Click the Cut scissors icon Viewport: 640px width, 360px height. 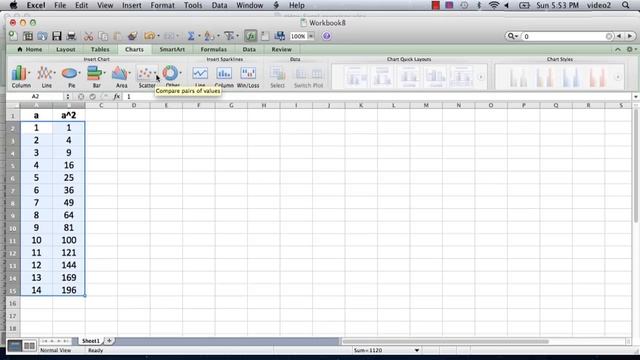(x=89, y=36)
